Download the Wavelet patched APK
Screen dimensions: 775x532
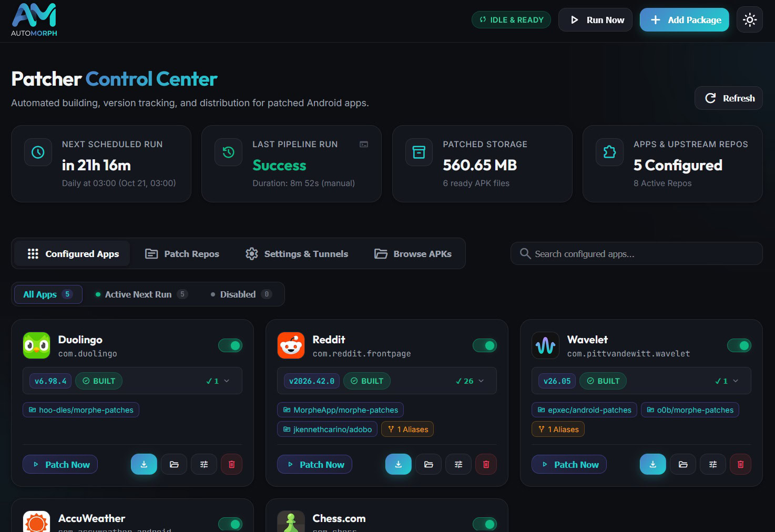tap(653, 464)
